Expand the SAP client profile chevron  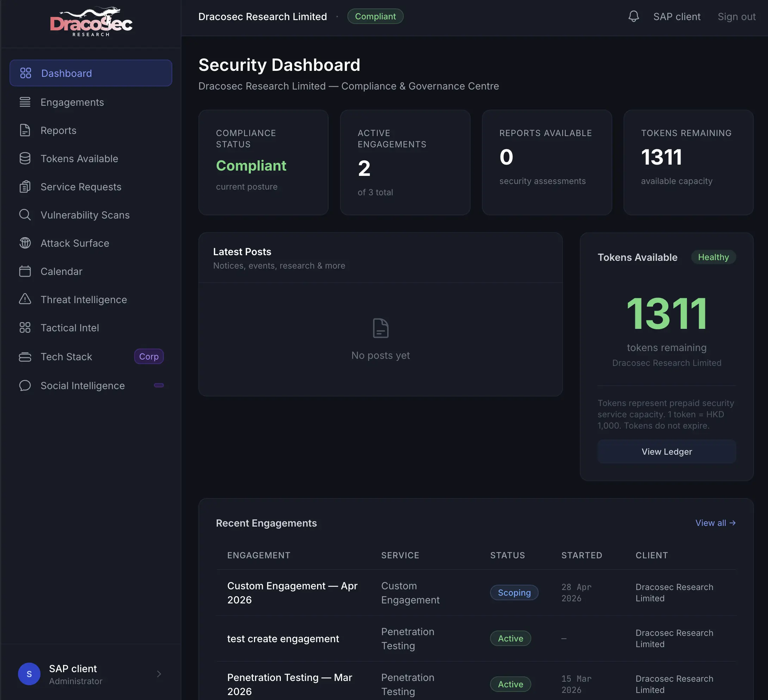point(159,674)
